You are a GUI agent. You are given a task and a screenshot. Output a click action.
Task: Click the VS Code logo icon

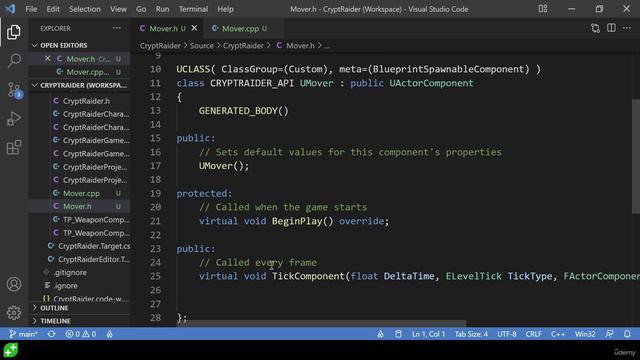click(10, 9)
